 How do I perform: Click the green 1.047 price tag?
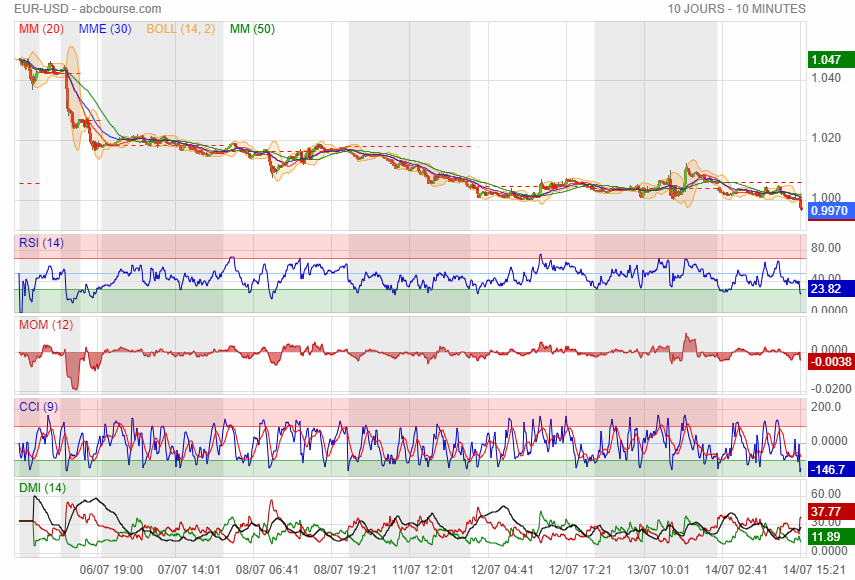tap(831, 59)
